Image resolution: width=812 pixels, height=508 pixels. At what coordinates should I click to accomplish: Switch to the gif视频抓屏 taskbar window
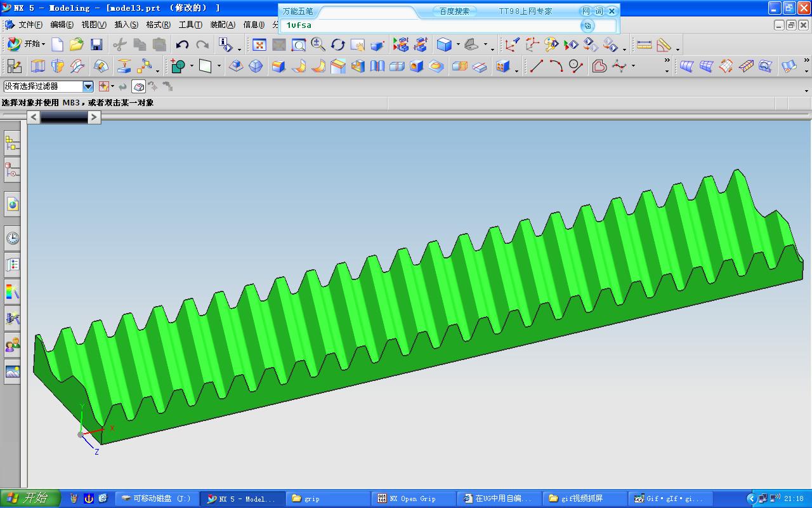585,498
